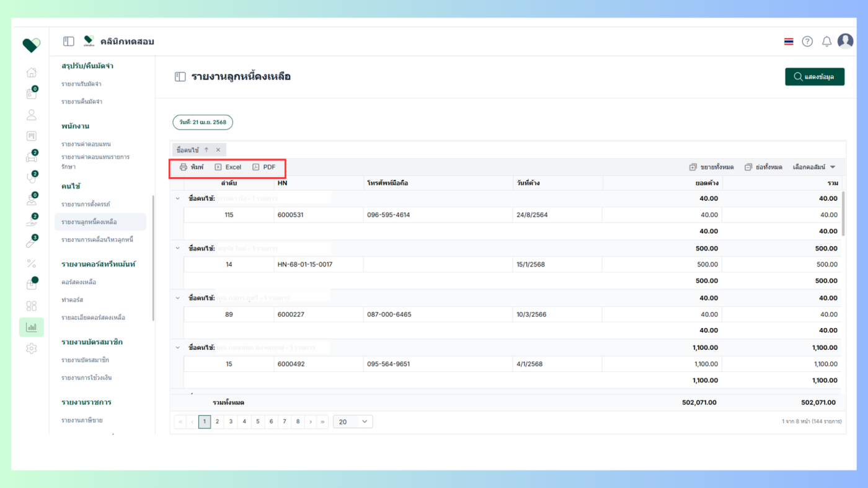Open the เลือกคอลัมน์ column chooser dropdown
868x488 pixels.
point(814,167)
